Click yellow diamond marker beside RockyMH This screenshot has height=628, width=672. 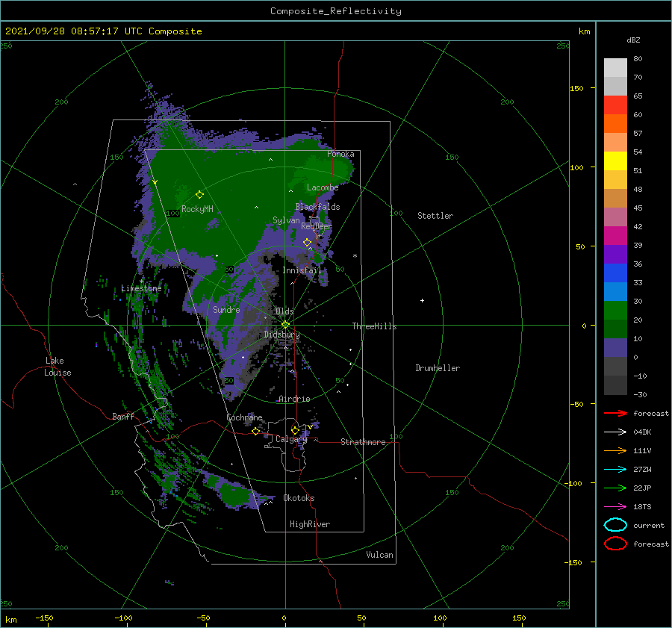click(x=199, y=195)
